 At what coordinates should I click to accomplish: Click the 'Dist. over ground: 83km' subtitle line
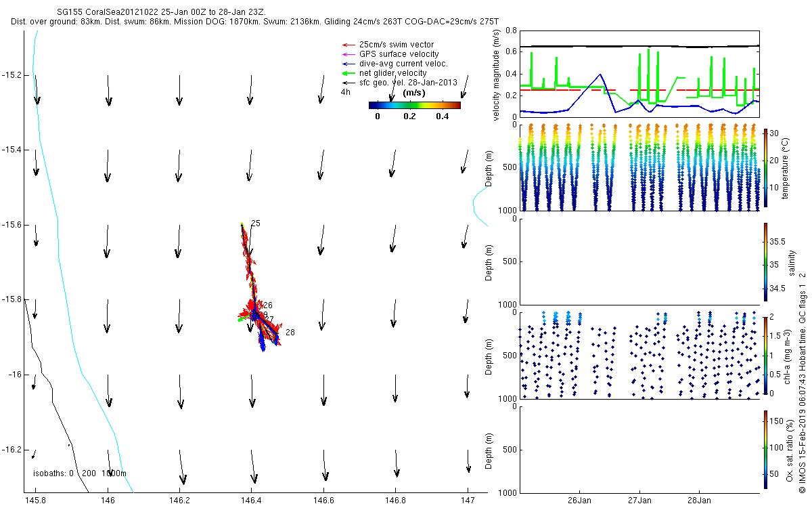click(255, 22)
